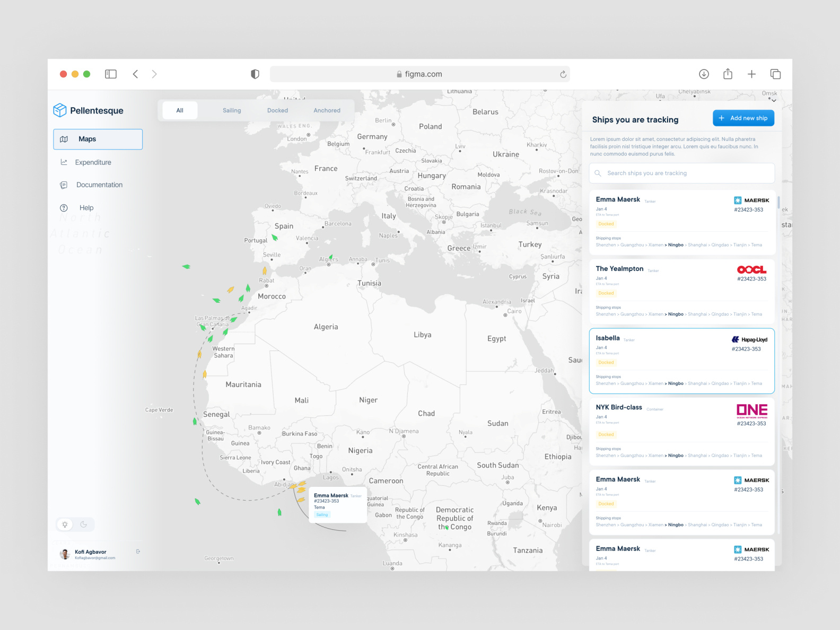The height and width of the screenshot is (630, 840).
Task: Click the ONE logo on the NYK Bird-class card
Action: [x=752, y=411]
